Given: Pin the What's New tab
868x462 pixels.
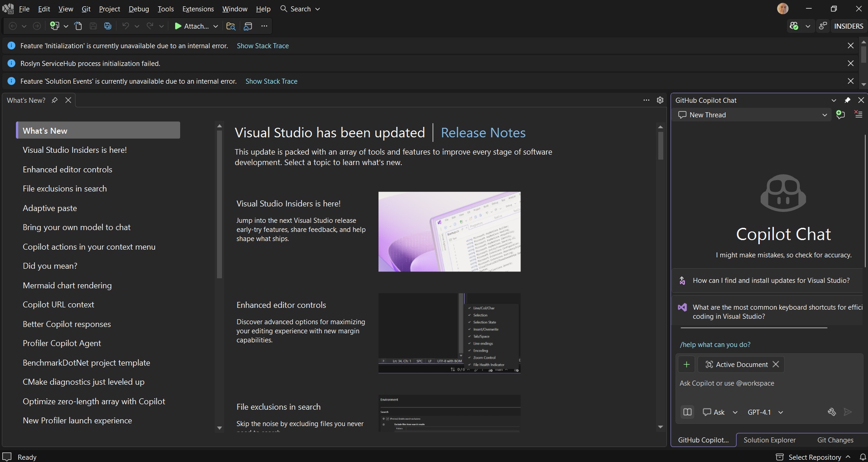Looking at the screenshot, I should (55, 100).
